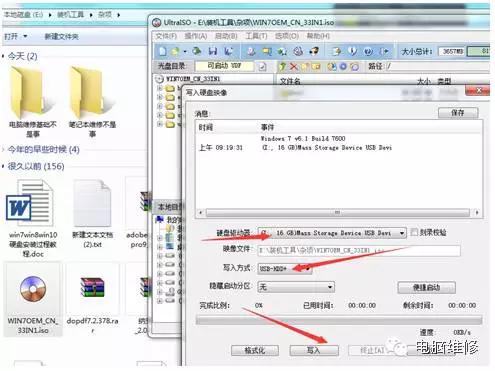
Task: Click the Open CD/DVD icon in UltraISO toolbar
Action: coord(197,51)
